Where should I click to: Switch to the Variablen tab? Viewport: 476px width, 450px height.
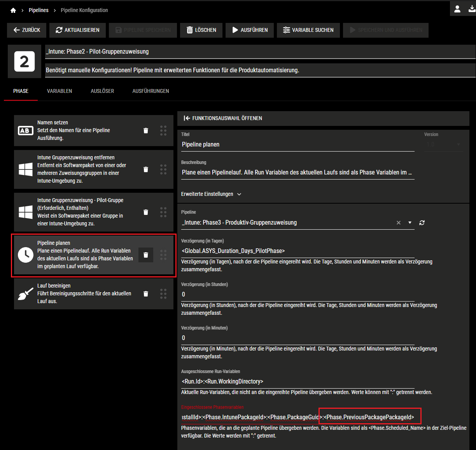[59, 91]
